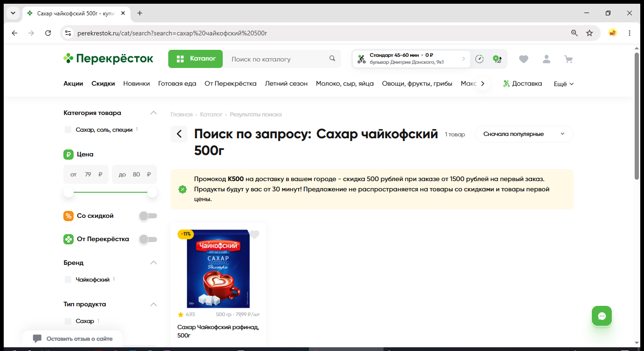Check the Чайкофский brand checkbox
This screenshot has height=351, width=644.
68,280
